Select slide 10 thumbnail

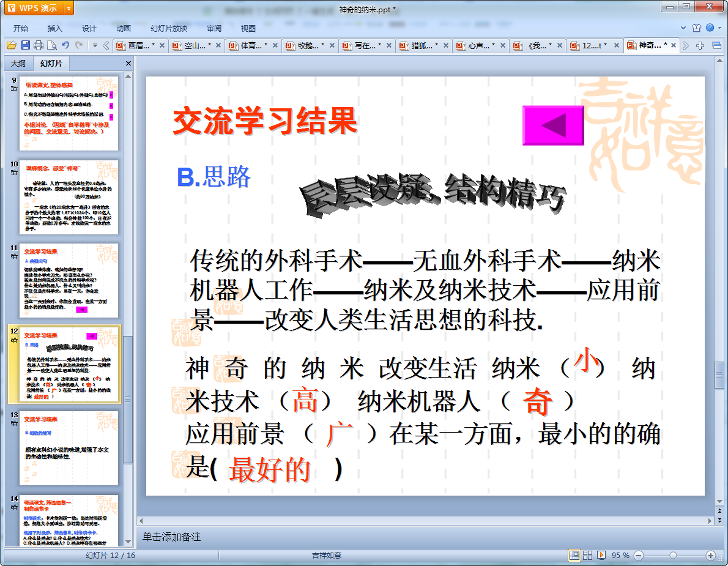(69, 197)
